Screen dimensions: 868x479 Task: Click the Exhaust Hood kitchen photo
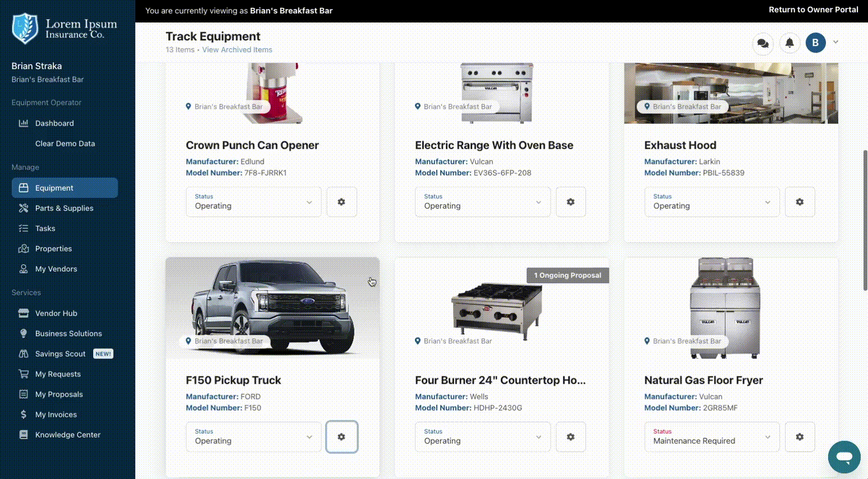click(731, 93)
